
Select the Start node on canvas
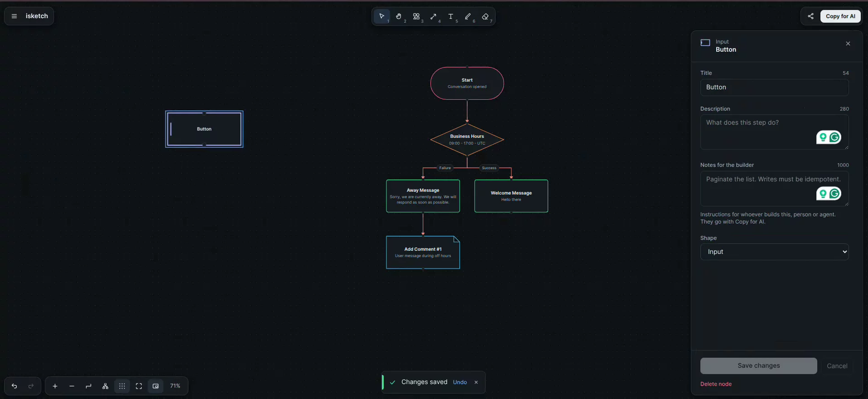click(x=467, y=83)
